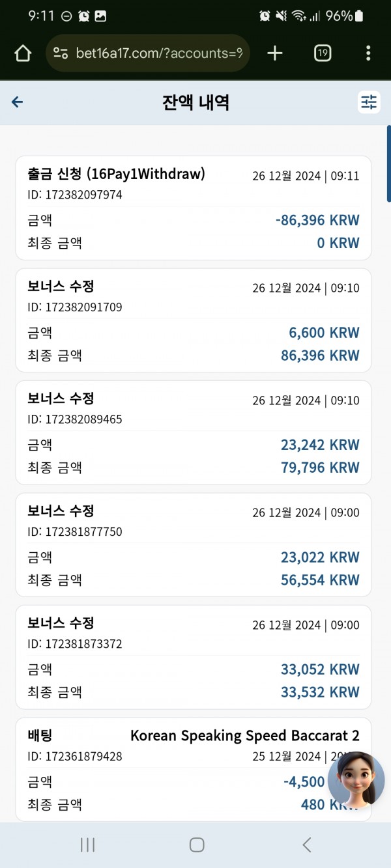Tap the site info icon in address bar
This screenshot has width=391, height=868.
(x=61, y=53)
